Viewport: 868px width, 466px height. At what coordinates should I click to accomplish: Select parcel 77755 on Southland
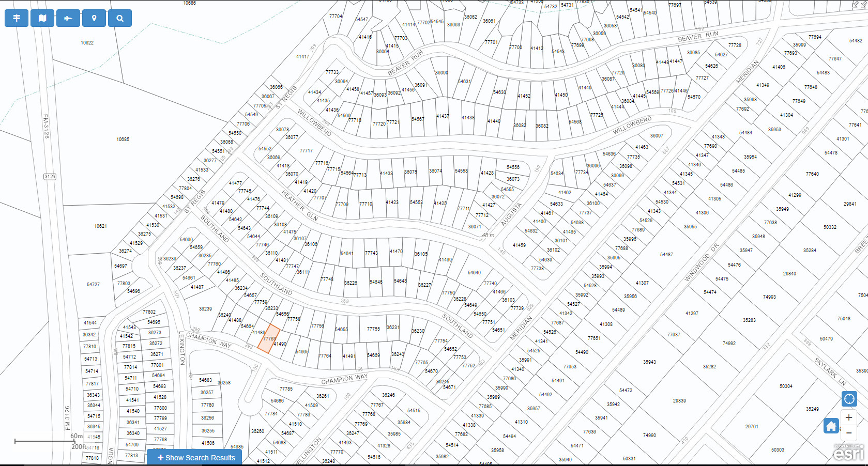(x=373, y=329)
